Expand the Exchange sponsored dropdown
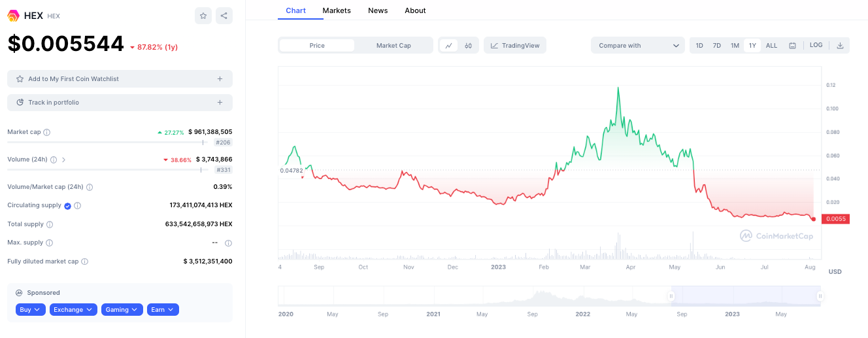The image size is (868, 338). click(73, 310)
